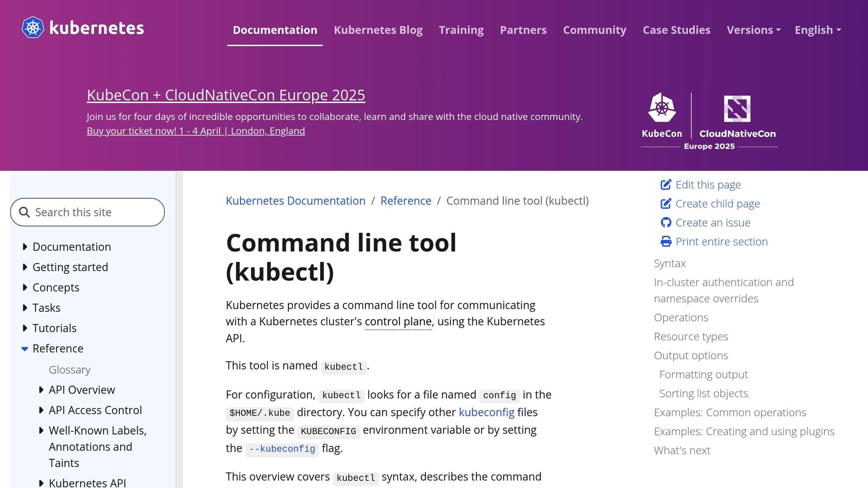Click the kubeconfig hyperlink in the text
The width and height of the screenshot is (868, 488).
tap(487, 412)
